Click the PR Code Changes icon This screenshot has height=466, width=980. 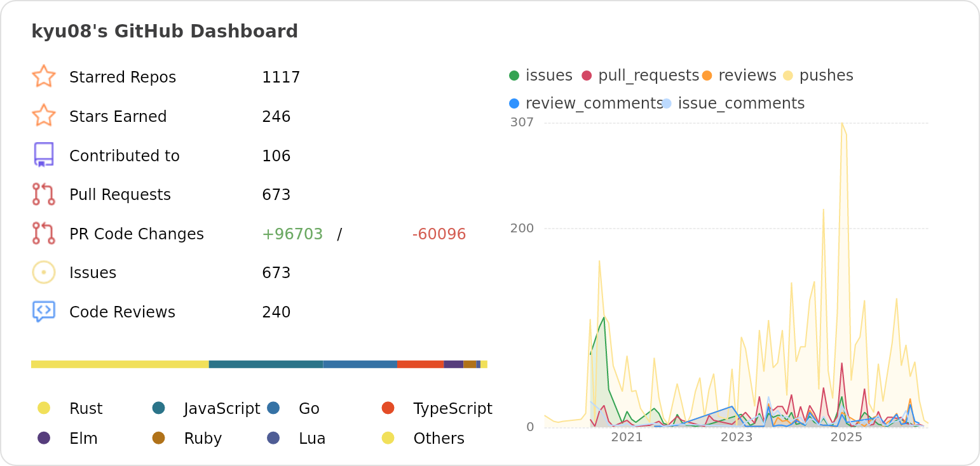click(x=44, y=233)
